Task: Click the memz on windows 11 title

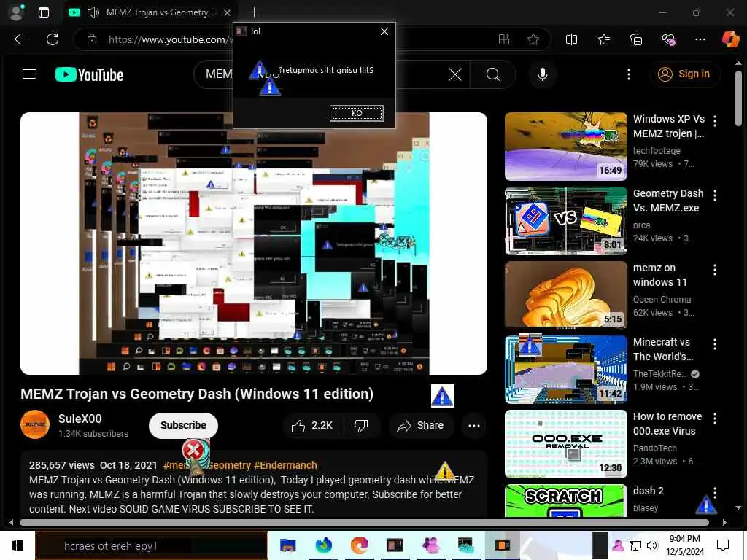Action: click(x=659, y=275)
